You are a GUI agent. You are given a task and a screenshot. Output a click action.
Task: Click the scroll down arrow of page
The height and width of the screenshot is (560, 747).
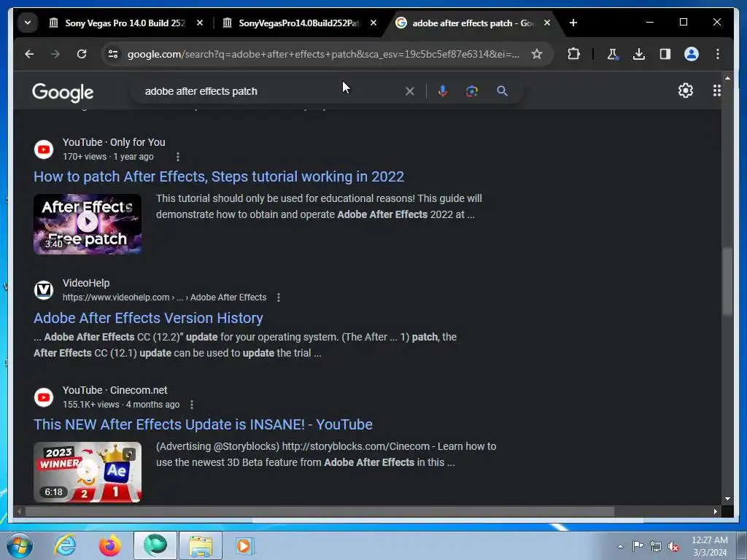[x=727, y=499]
